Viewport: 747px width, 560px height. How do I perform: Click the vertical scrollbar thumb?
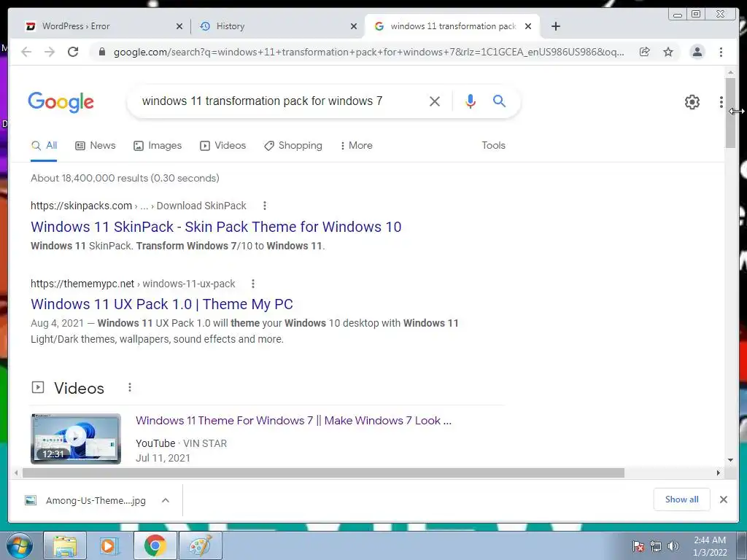click(730, 112)
